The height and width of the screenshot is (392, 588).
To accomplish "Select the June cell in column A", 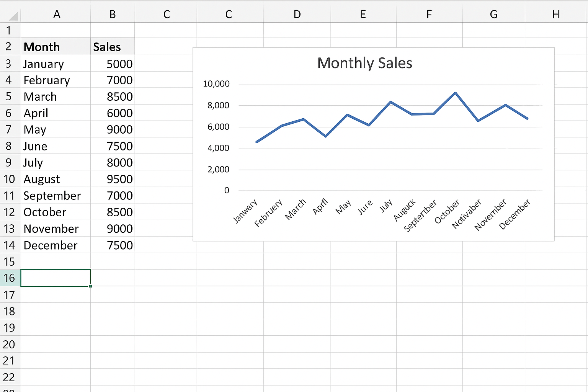I will click(x=56, y=146).
